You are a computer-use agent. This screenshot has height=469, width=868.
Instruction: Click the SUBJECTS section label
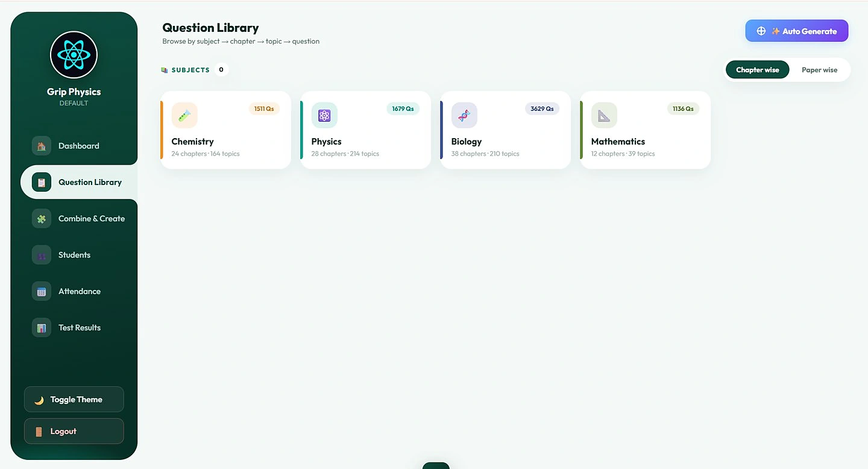(190, 70)
